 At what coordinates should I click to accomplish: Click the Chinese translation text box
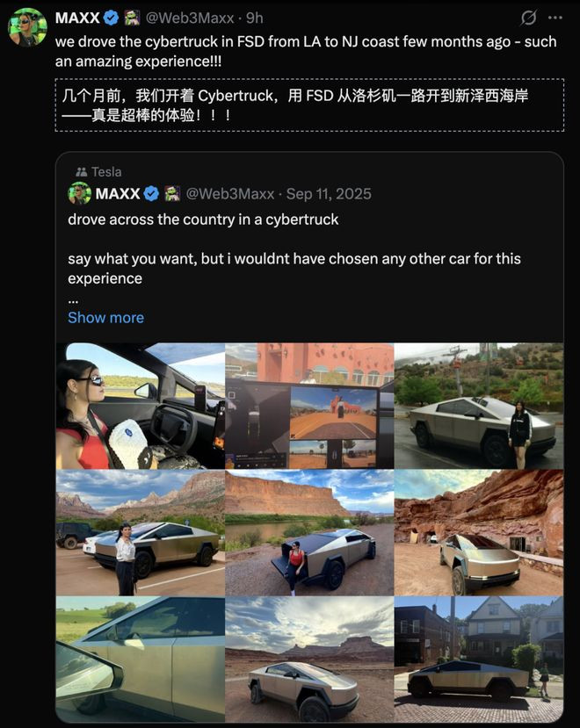point(309,105)
